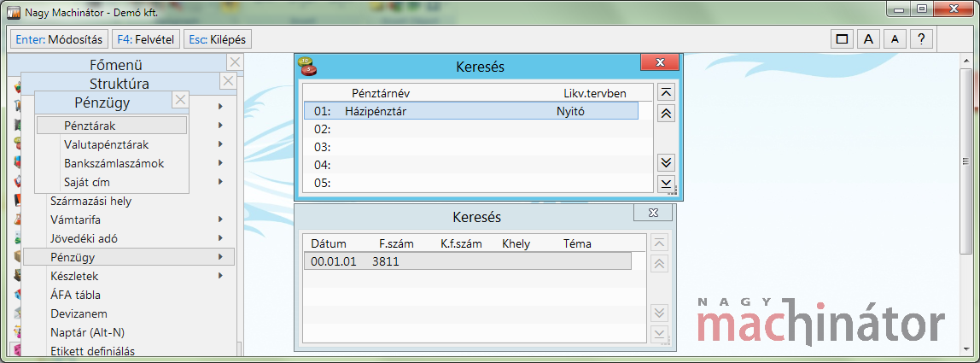980x363 pixels.
Task: Click the Esc: Kilépés button
Action: pyautogui.click(x=218, y=39)
